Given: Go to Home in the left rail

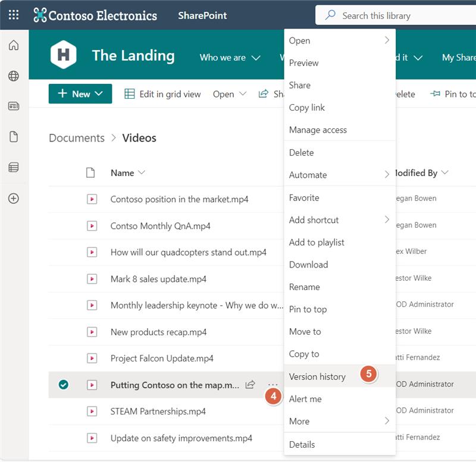Looking at the screenshot, I should pos(14,45).
